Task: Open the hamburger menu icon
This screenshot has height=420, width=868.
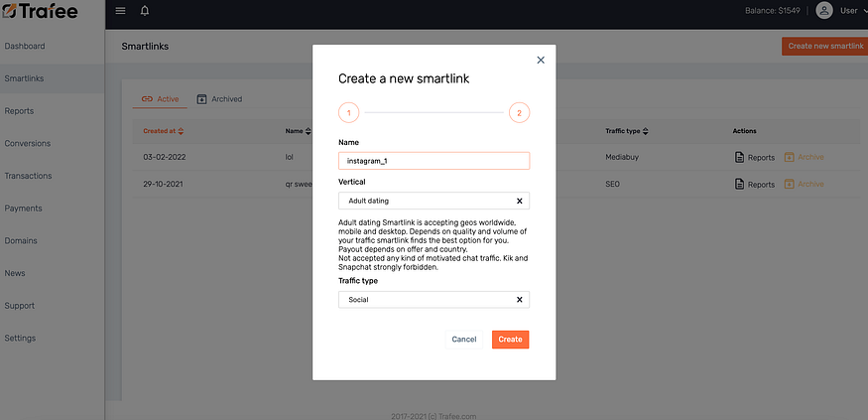Action: (120, 11)
